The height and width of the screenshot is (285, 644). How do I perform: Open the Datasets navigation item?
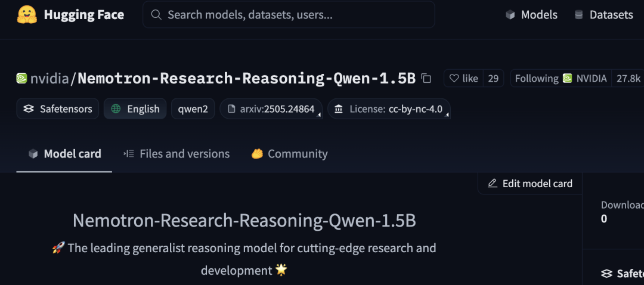pos(603,15)
